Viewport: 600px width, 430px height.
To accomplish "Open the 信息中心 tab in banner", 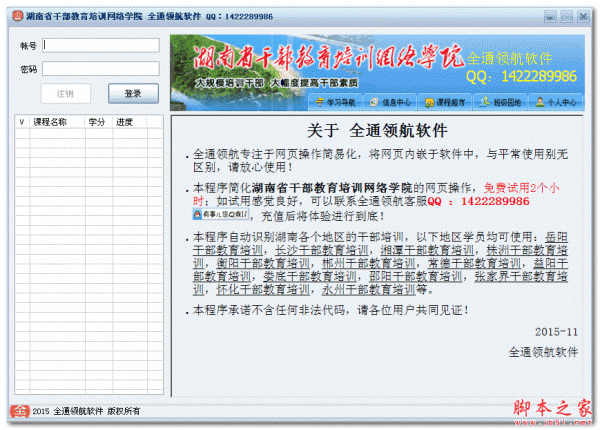I will 390,102.
